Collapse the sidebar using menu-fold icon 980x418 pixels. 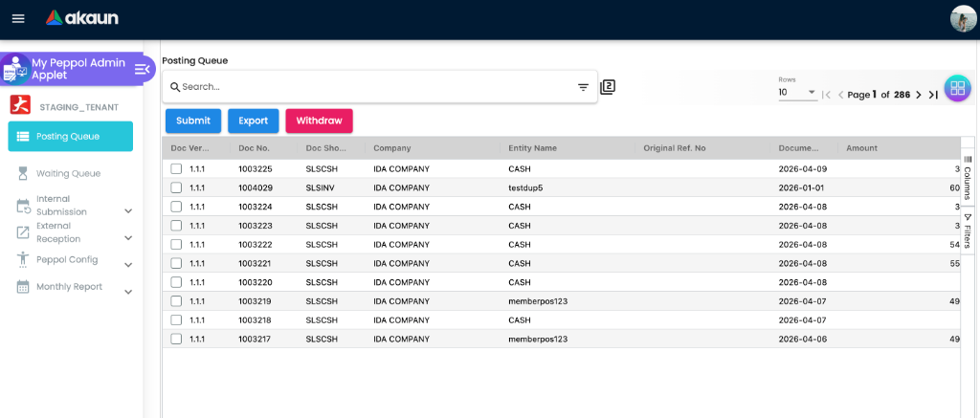142,69
